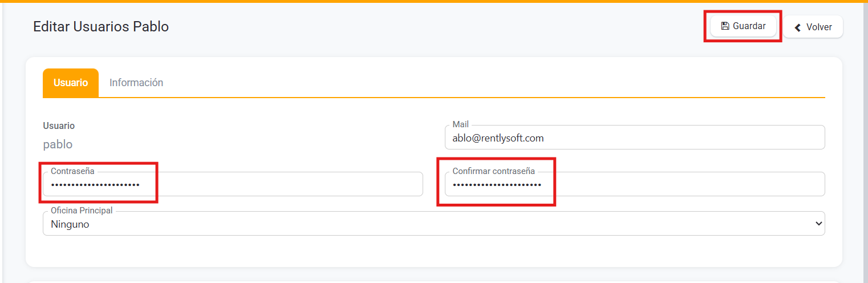The image size is (868, 283).
Task: Save user changes with Guardar button
Action: (x=743, y=26)
